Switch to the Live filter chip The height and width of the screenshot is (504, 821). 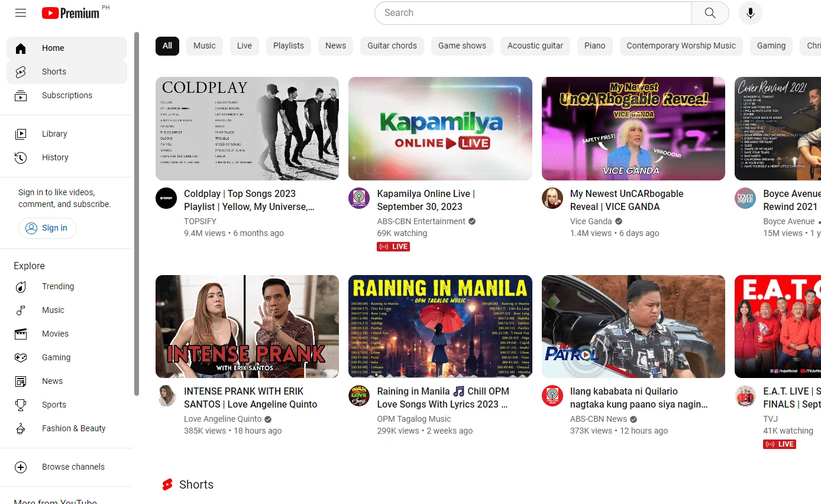tap(244, 46)
